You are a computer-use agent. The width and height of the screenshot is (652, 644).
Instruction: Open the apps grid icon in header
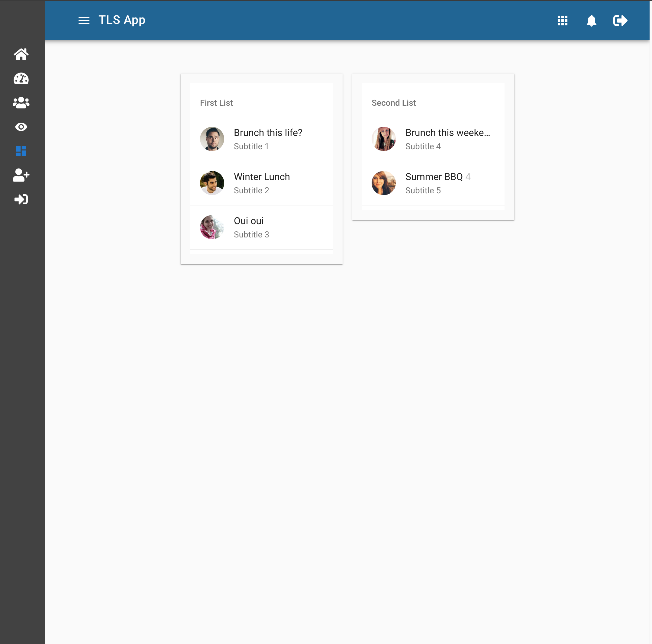click(x=563, y=21)
